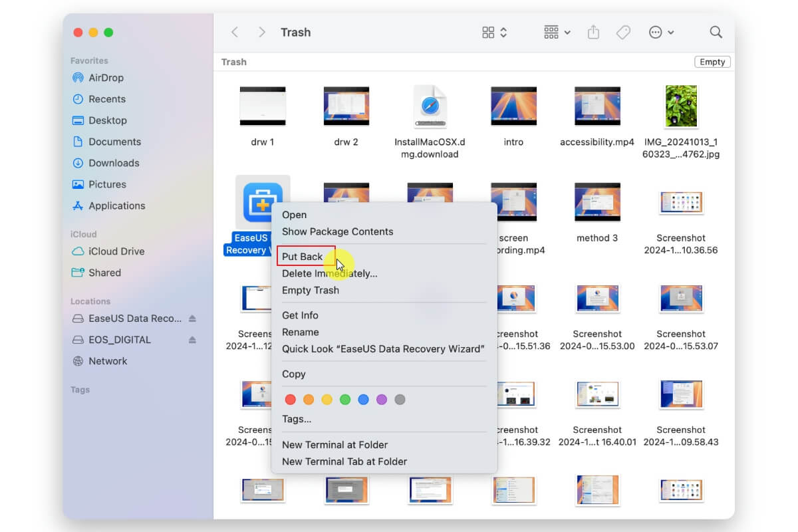Image resolution: width=798 pixels, height=532 pixels.
Task: Click the Edit Tags toolbar icon
Action: [623, 32]
